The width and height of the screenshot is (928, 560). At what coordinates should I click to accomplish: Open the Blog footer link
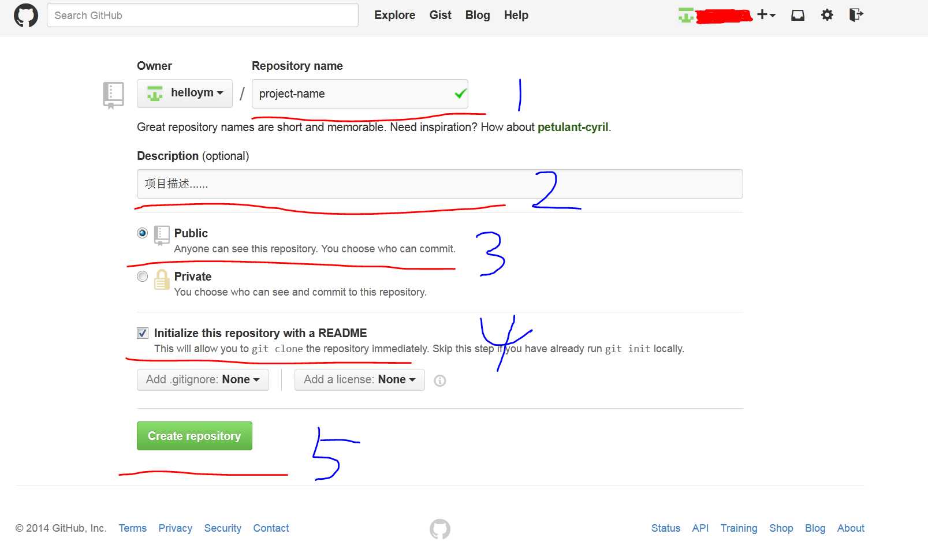click(815, 528)
